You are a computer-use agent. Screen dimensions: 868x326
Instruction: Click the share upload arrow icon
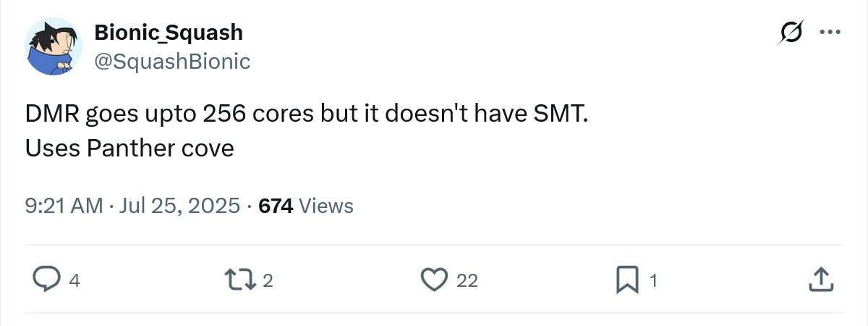818,280
